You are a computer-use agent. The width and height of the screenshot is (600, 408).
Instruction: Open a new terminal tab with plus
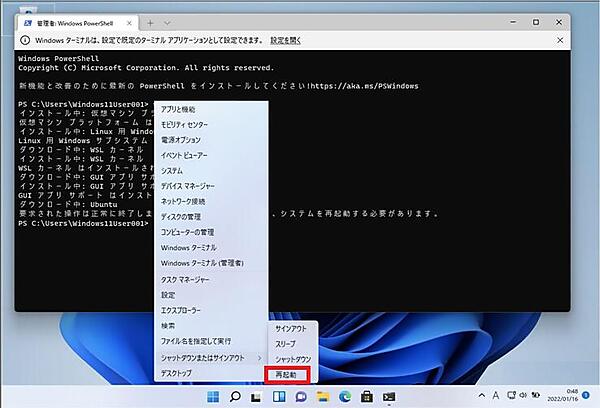pyautogui.click(x=150, y=23)
